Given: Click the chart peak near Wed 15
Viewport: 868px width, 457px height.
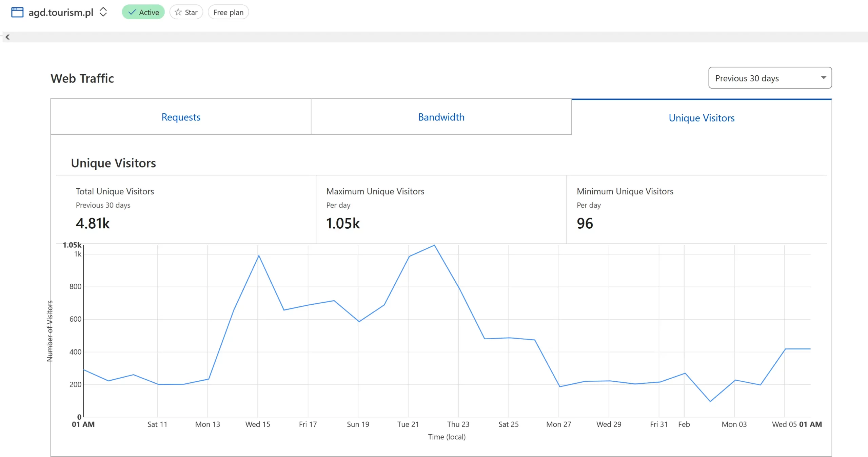Looking at the screenshot, I should (x=259, y=255).
